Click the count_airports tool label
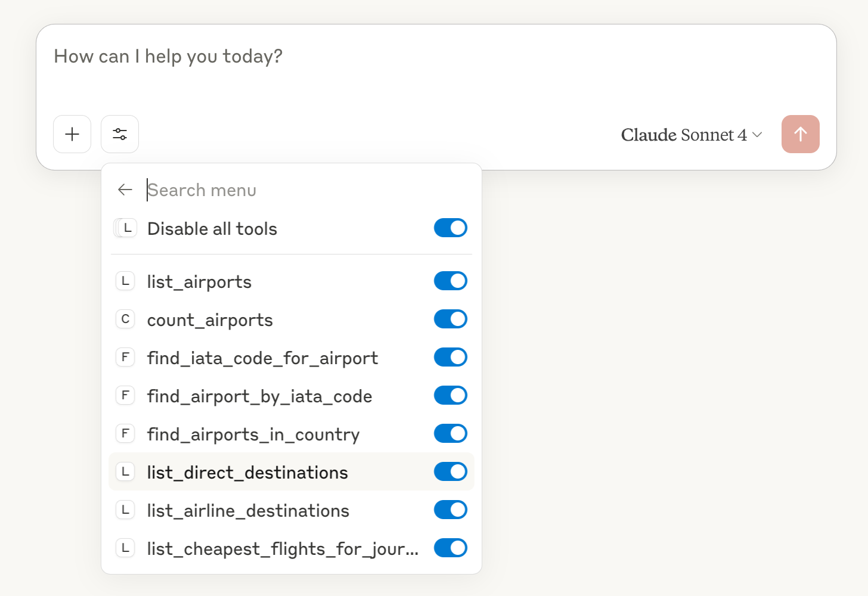868x596 pixels. [210, 320]
